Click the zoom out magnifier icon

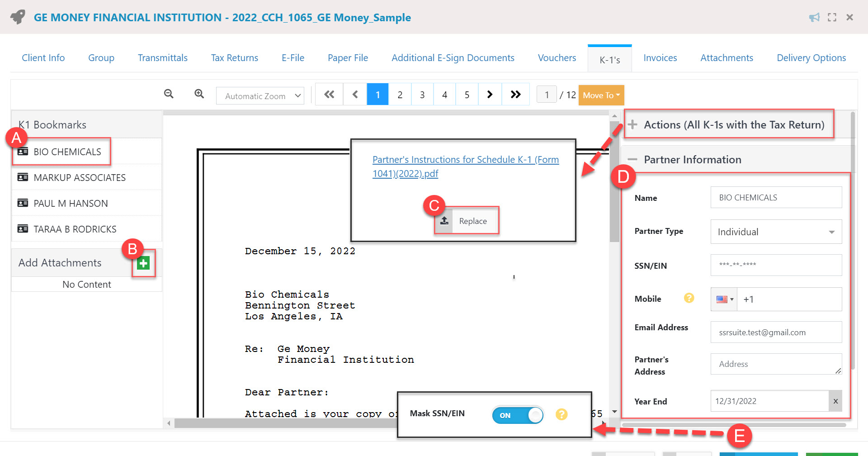pyautogui.click(x=169, y=94)
